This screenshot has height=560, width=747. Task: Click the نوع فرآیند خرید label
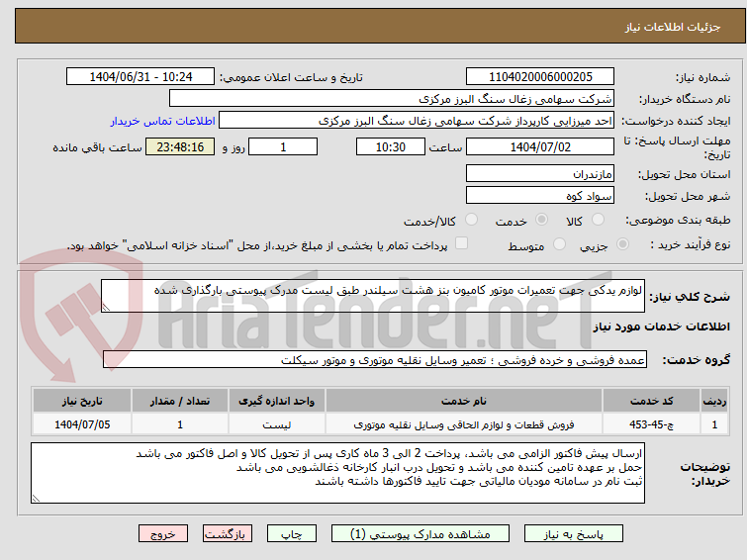coord(691,244)
